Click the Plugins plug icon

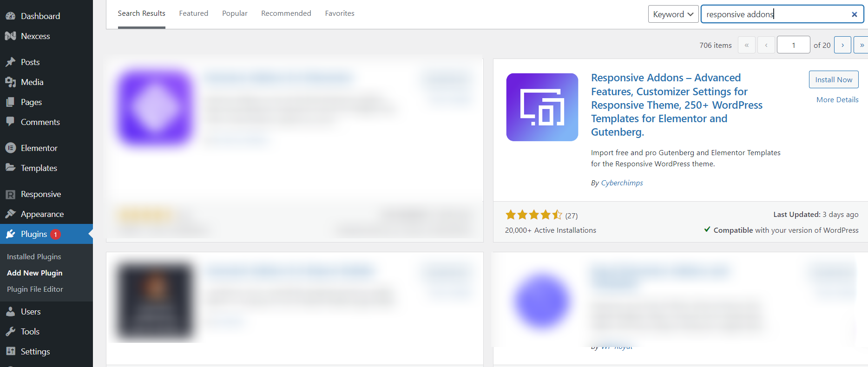[10, 234]
